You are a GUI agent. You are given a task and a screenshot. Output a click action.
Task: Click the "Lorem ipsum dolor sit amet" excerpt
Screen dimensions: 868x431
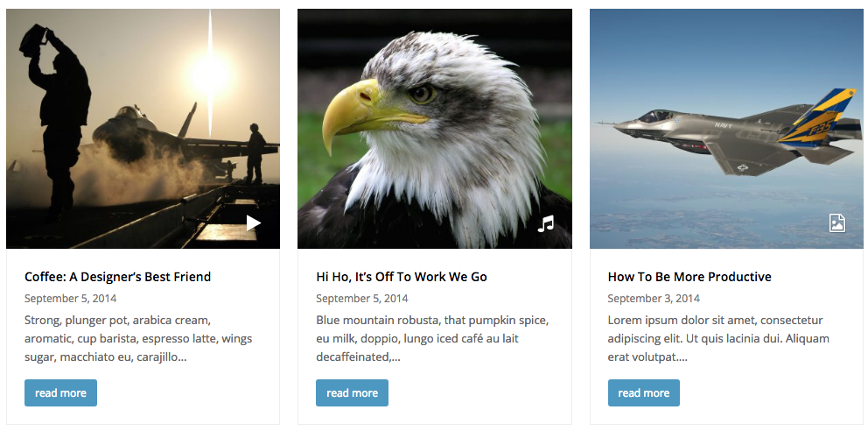pyautogui.click(x=718, y=338)
